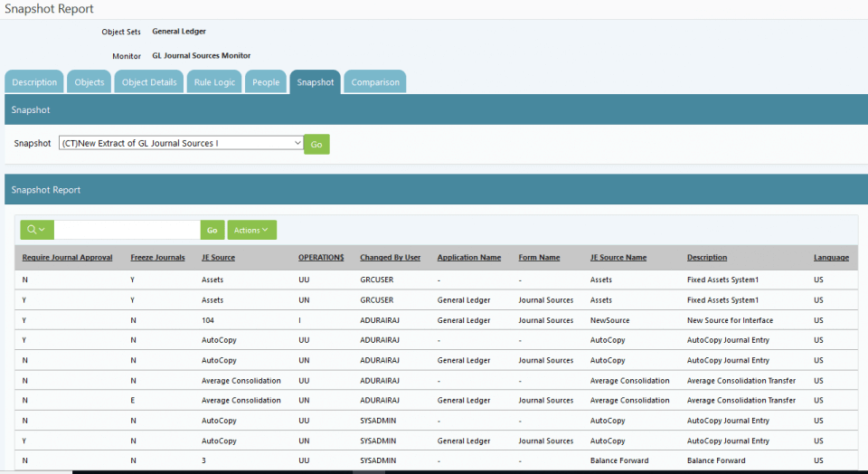This screenshot has height=474, width=868.
Task: Switch to the Description tab
Action: click(34, 82)
